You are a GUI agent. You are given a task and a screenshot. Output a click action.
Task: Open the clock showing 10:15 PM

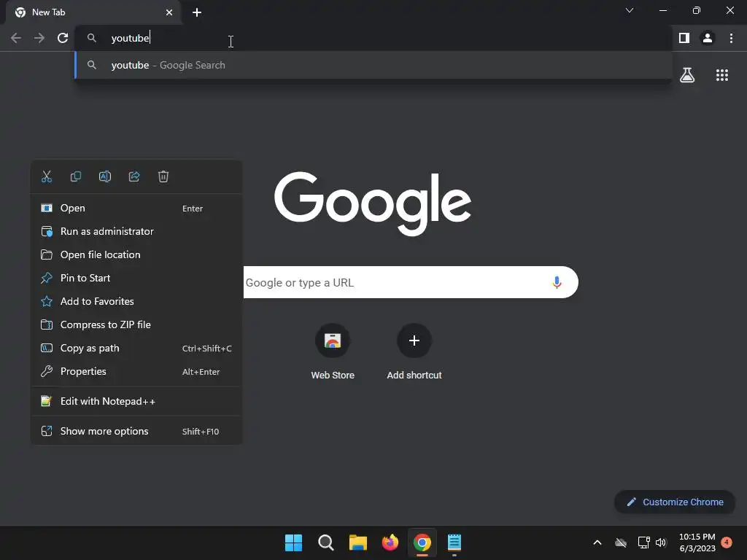[697, 542]
